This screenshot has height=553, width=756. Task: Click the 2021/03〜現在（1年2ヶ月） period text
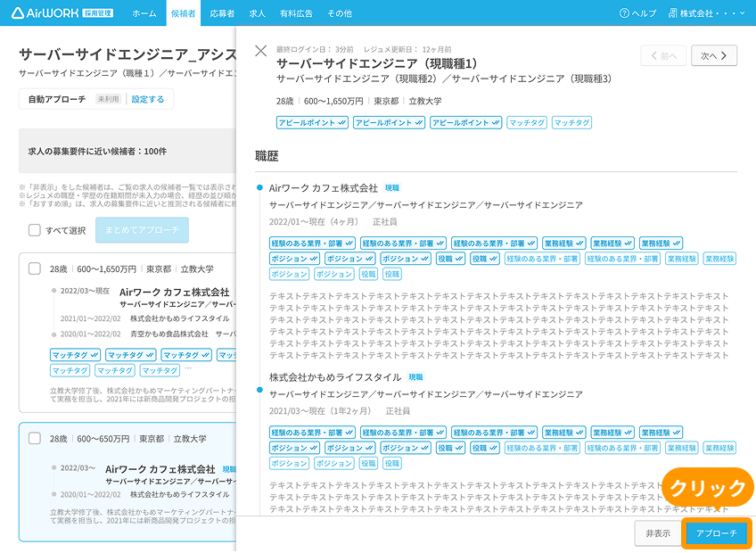[322, 410]
